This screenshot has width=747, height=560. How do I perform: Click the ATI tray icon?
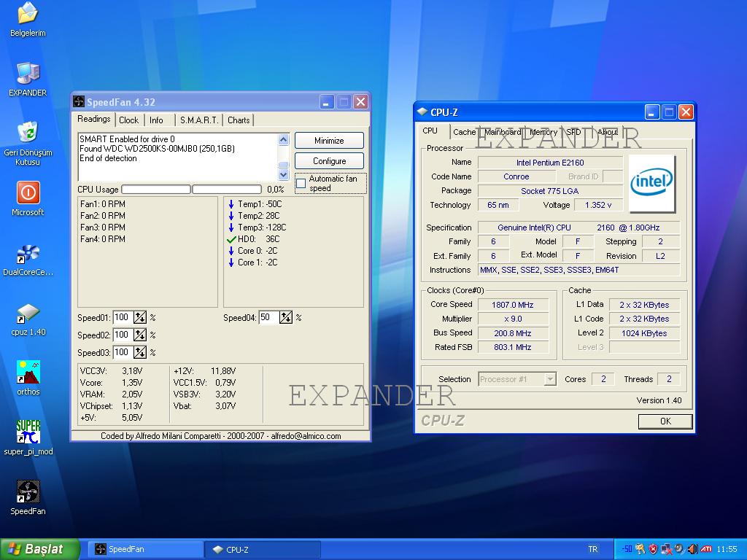[x=706, y=549]
